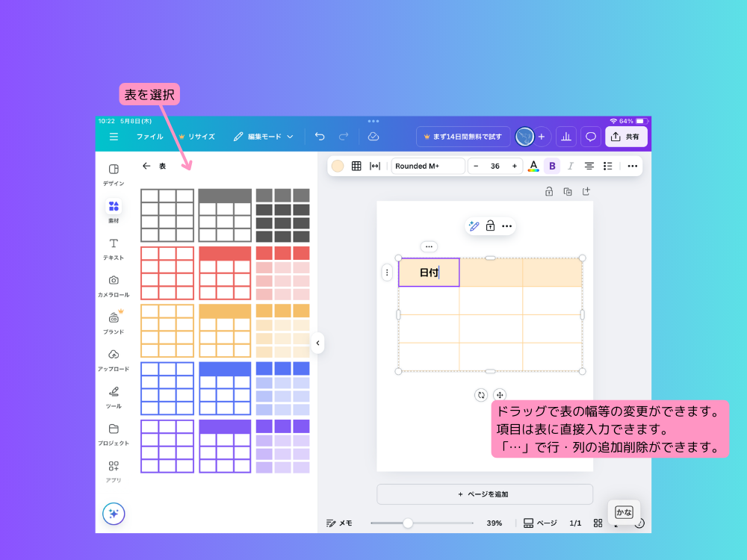The image size is (747, 560).
Task: Select the 日付 cell in the table
Action: tap(429, 273)
